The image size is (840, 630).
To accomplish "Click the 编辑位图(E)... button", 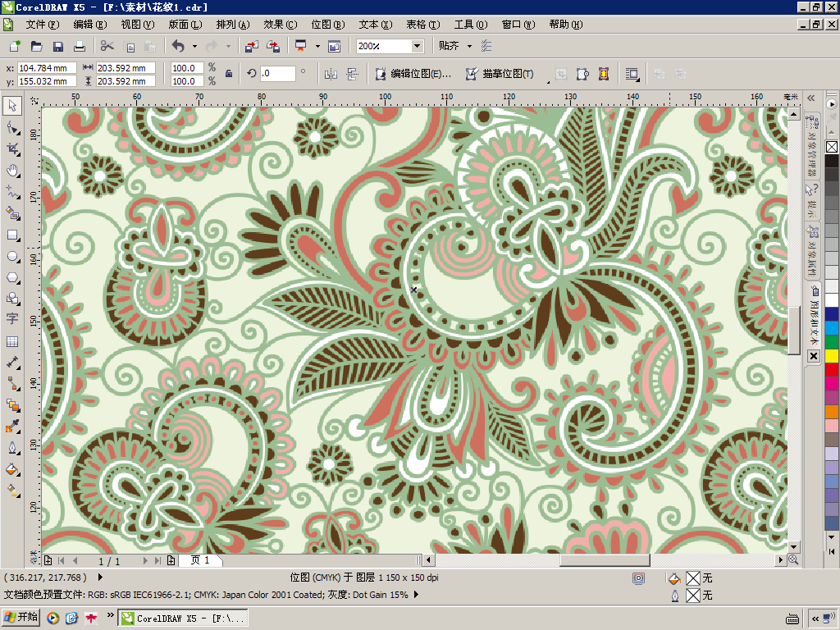I will click(413, 74).
